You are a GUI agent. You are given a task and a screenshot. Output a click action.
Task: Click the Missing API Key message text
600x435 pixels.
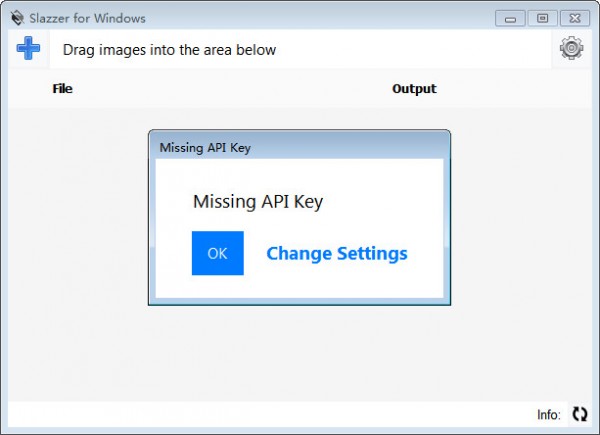(258, 202)
